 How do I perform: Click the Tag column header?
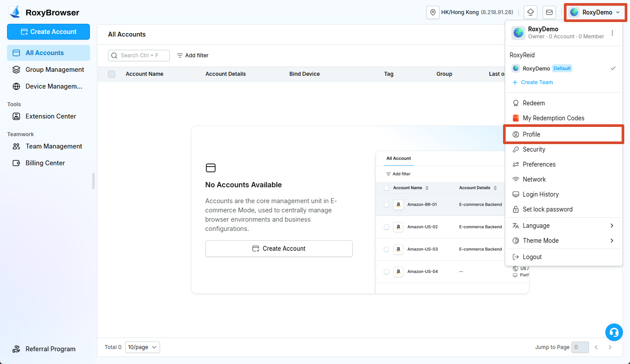click(389, 74)
